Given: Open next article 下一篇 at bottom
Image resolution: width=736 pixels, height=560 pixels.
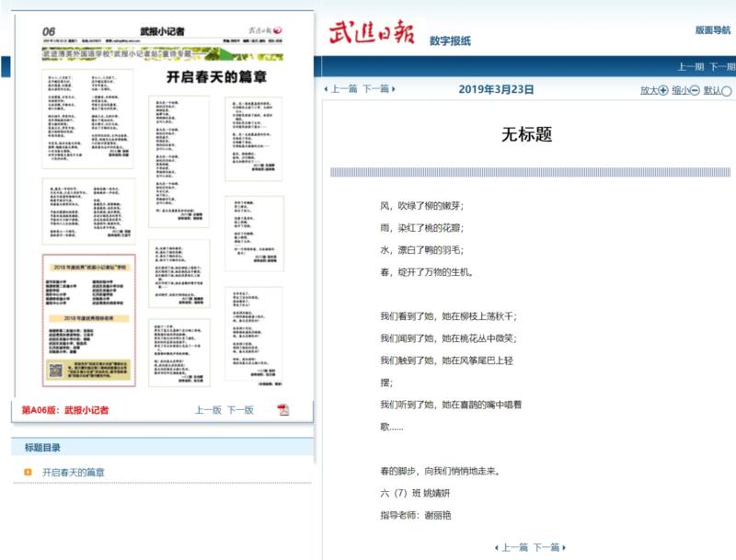Looking at the screenshot, I should point(548,547).
